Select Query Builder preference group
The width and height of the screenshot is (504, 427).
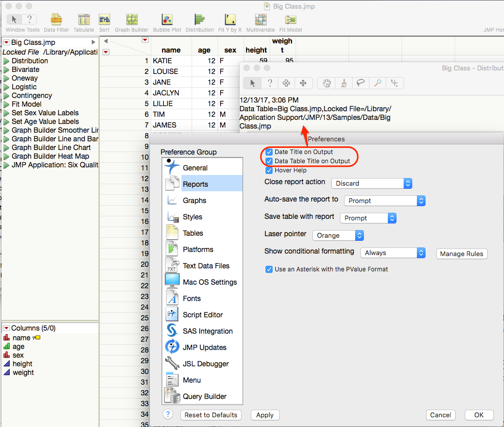[x=203, y=397]
